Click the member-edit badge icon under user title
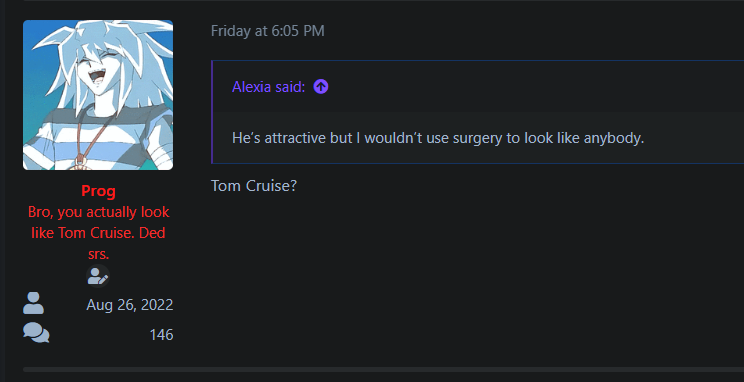This screenshot has height=382, width=744. pyautogui.click(x=98, y=276)
